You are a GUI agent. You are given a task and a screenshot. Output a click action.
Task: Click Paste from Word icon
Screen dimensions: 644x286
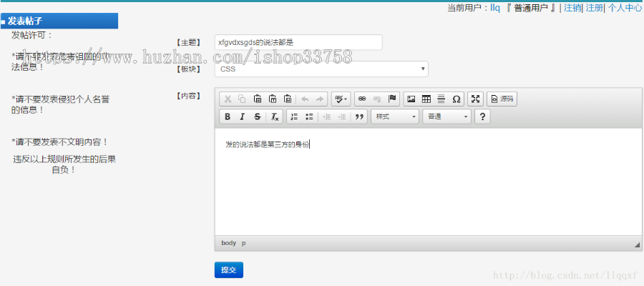click(288, 99)
